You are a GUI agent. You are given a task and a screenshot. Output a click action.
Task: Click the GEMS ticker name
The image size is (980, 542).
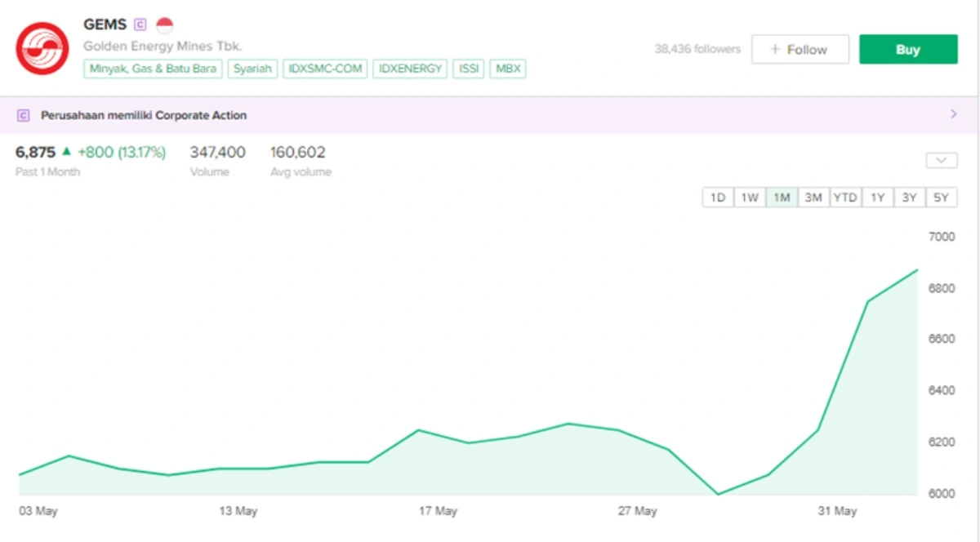pos(105,24)
